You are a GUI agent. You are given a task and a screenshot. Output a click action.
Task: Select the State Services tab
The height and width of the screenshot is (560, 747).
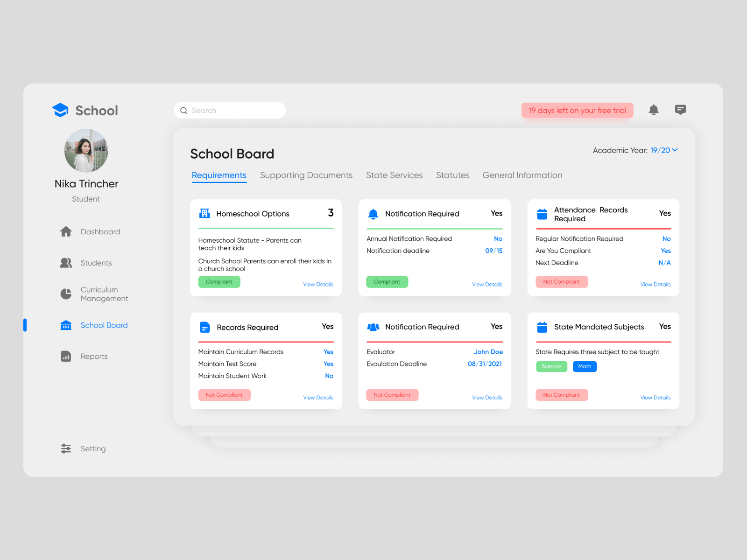(x=394, y=175)
